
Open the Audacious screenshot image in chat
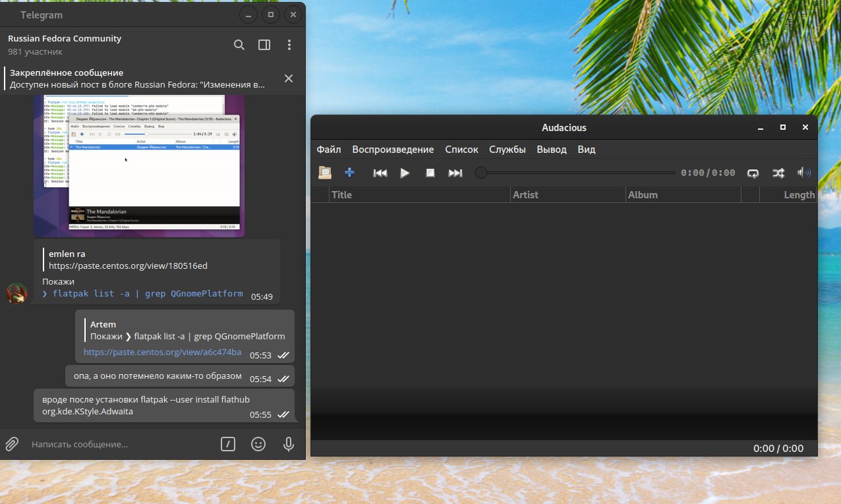pyautogui.click(x=139, y=165)
